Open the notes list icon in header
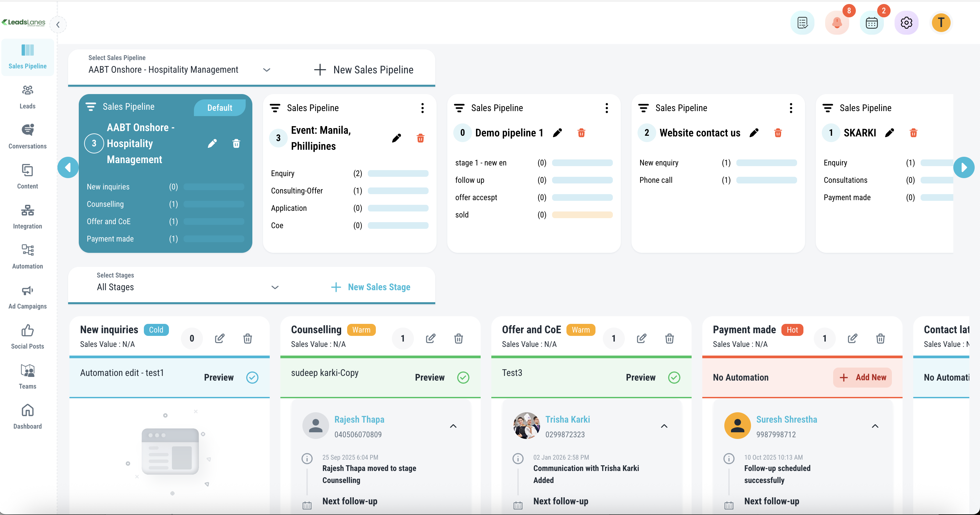The width and height of the screenshot is (980, 515). click(x=802, y=23)
